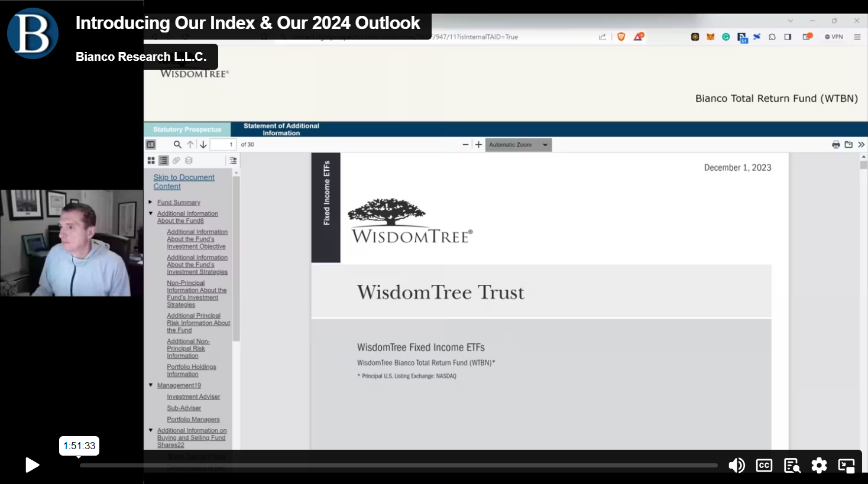Open video settings gear
The image size is (868, 484).
click(x=819, y=466)
